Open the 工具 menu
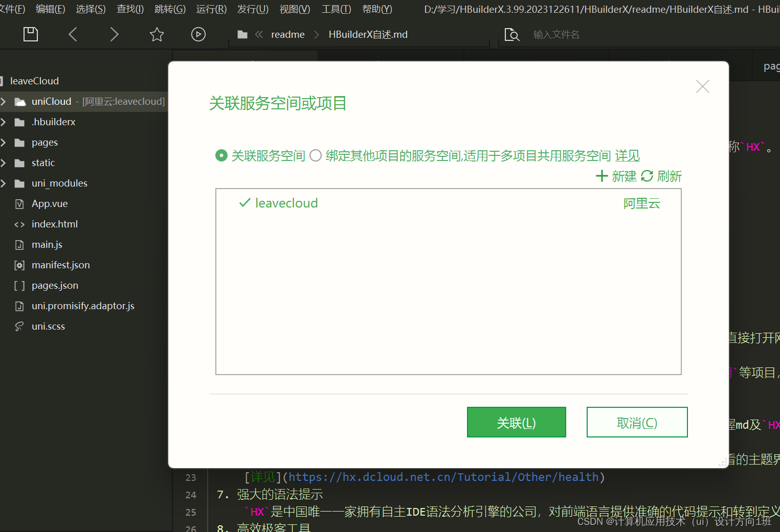Image resolution: width=780 pixels, height=532 pixels. (x=335, y=9)
